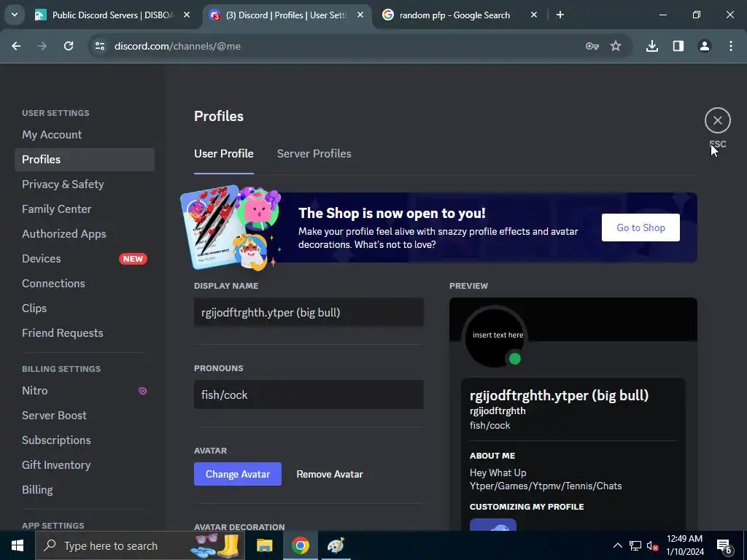Go back in browser history
The image size is (747, 560).
coord(16,46)
